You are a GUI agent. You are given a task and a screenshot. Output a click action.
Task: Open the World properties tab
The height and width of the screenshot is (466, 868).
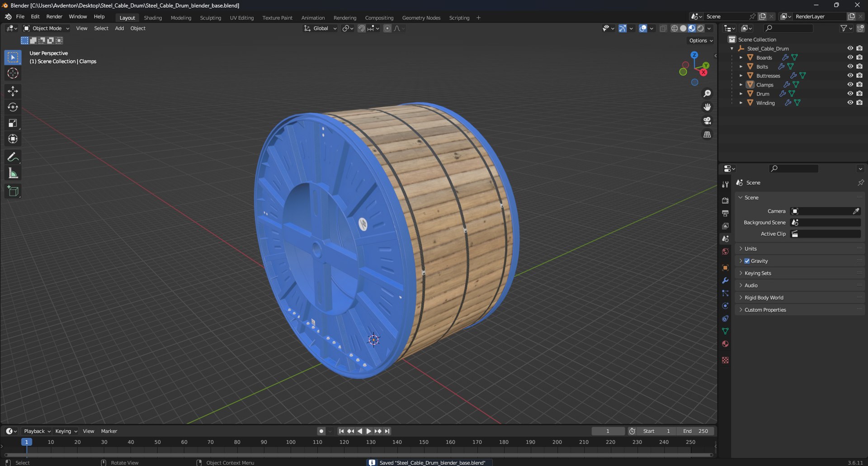[x=725, y=252]
